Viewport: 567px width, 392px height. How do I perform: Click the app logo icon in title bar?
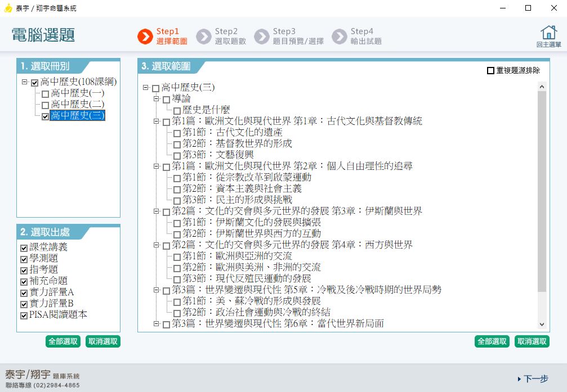tap(8, 8)
